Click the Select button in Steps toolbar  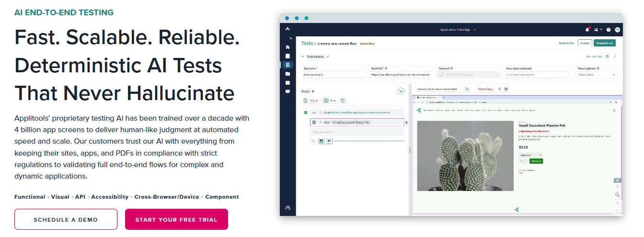[x=311, y=101]
